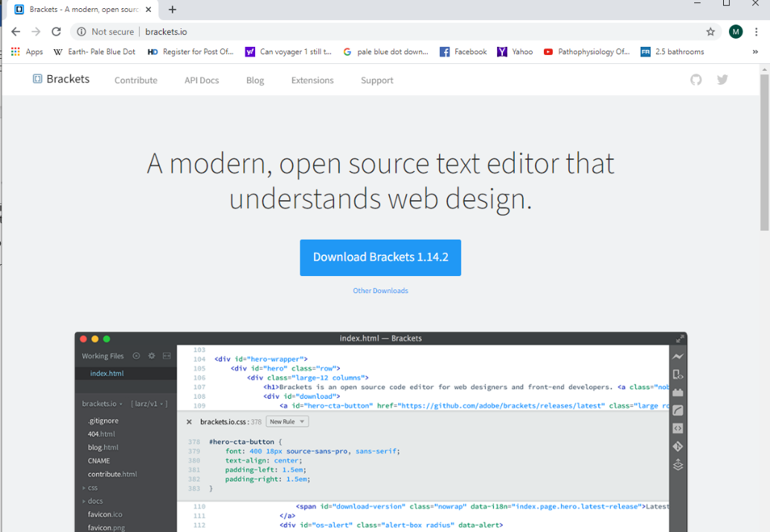Screen dimensions: 770x532
Task: Select contribute.html in the file tree
Action: [112, 474]
